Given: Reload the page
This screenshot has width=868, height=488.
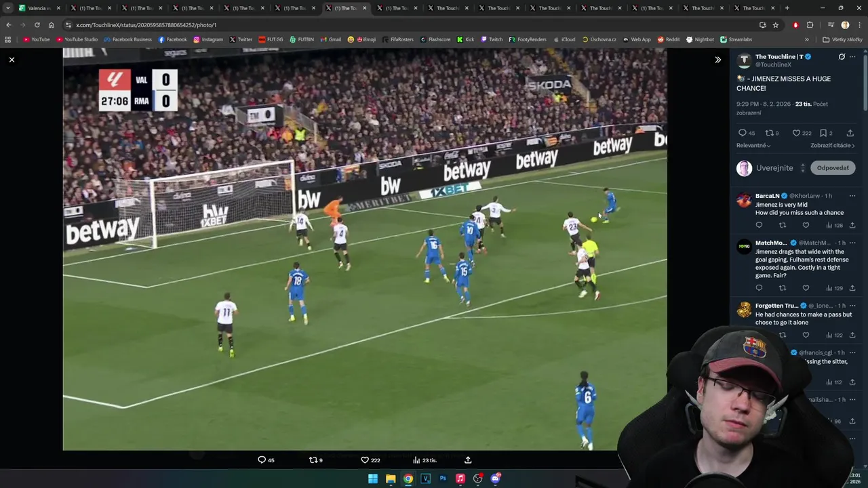Looking at the screenshot, I should [x=37, y=25].
